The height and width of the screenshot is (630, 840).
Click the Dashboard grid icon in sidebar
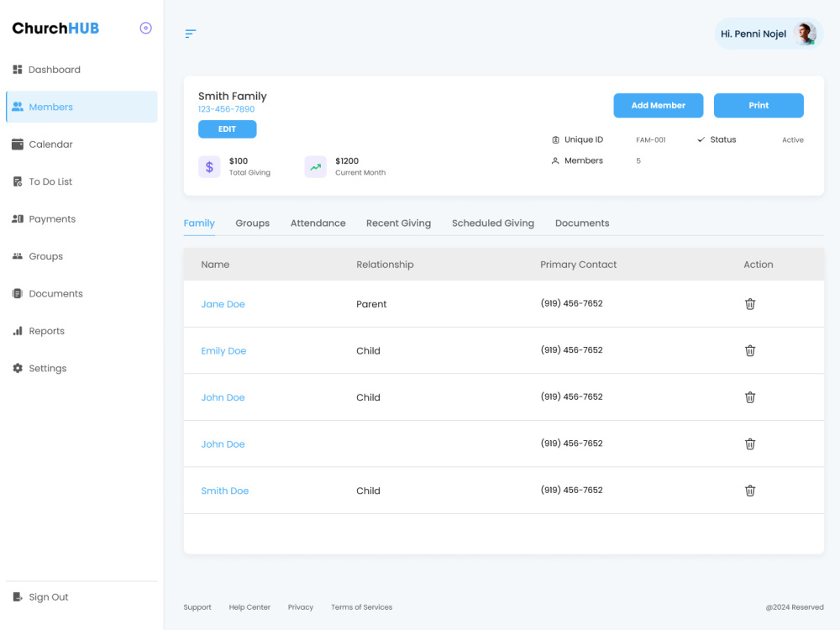point(18,70)
